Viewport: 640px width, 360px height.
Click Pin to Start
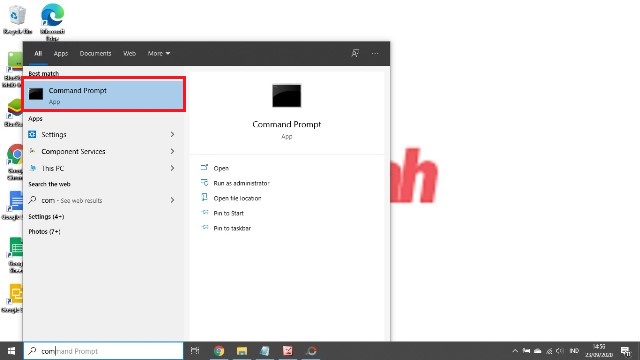[x=228, y=213]
